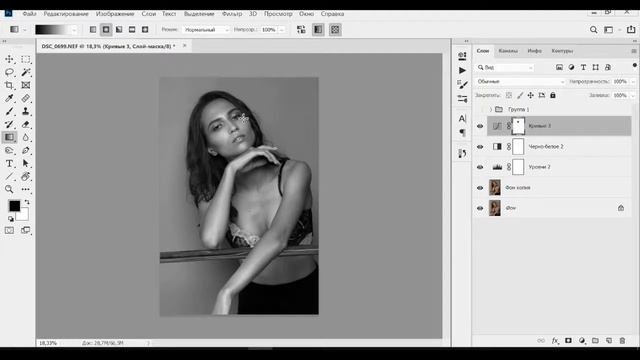
Task: Open the extra tools three-dots button
Action: tap(26, 189)
